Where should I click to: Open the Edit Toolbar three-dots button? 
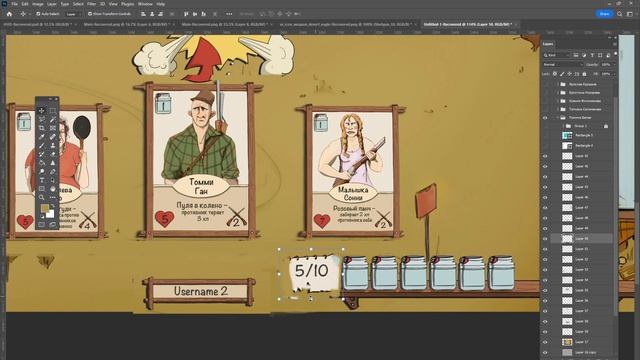click(53, 197)
